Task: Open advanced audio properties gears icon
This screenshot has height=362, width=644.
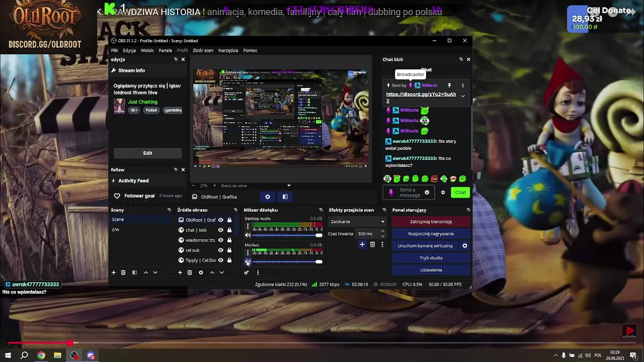Action: click(x=247, y=273)
